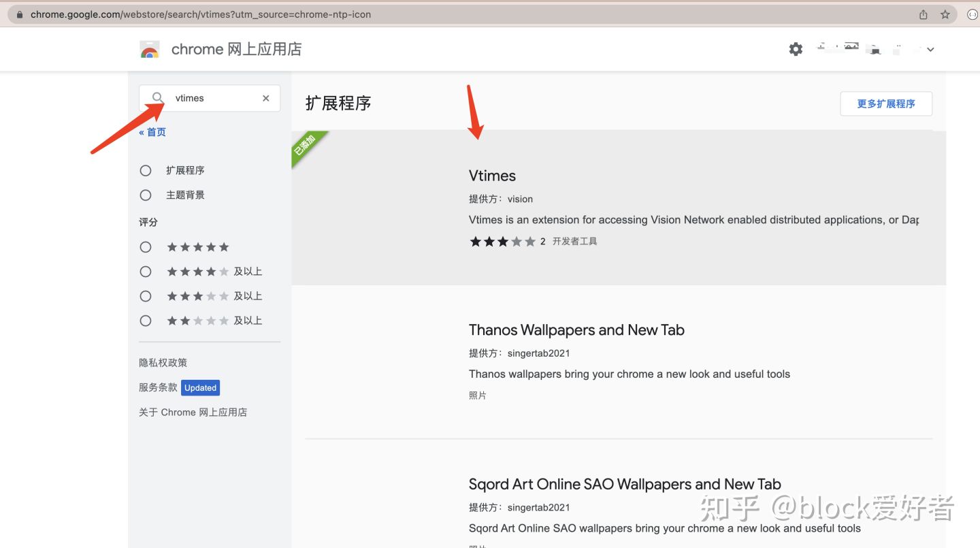
Task: Click the chrome 网上应用店 title
Action: 236,50
